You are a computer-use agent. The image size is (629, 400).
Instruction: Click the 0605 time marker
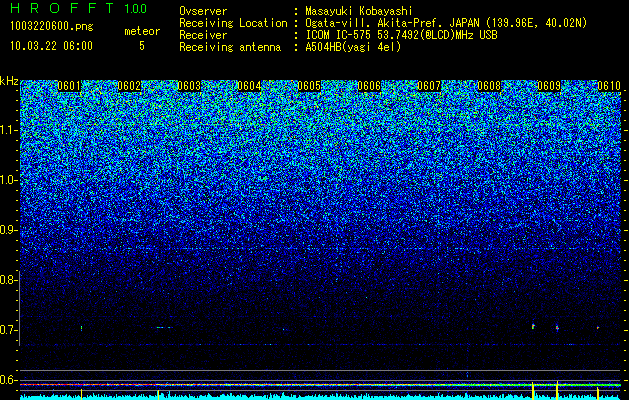309,86
